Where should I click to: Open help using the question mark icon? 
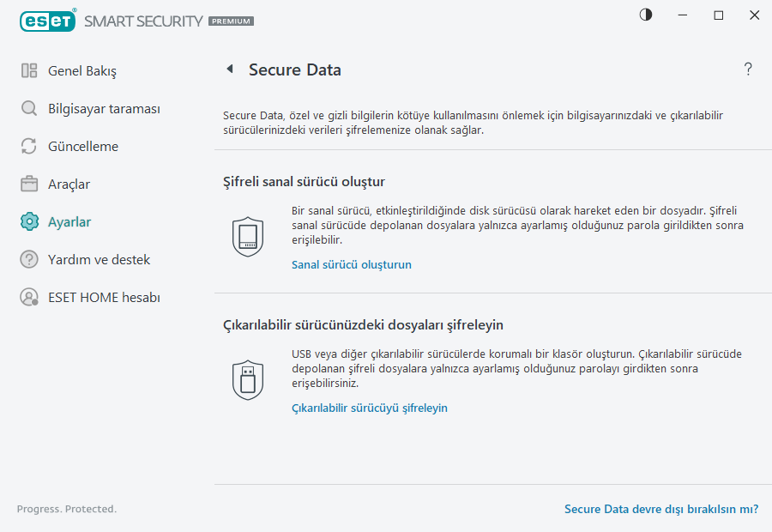click(747, 69)
